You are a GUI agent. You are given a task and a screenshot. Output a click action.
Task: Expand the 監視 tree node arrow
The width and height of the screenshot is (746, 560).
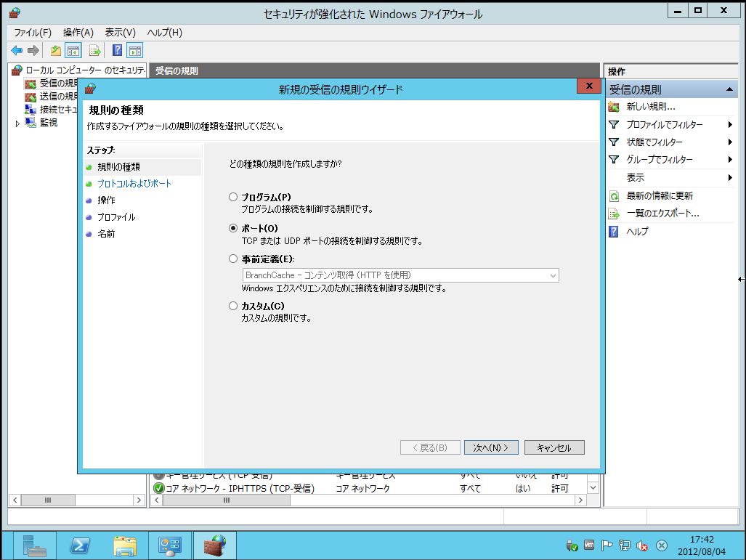17,123
